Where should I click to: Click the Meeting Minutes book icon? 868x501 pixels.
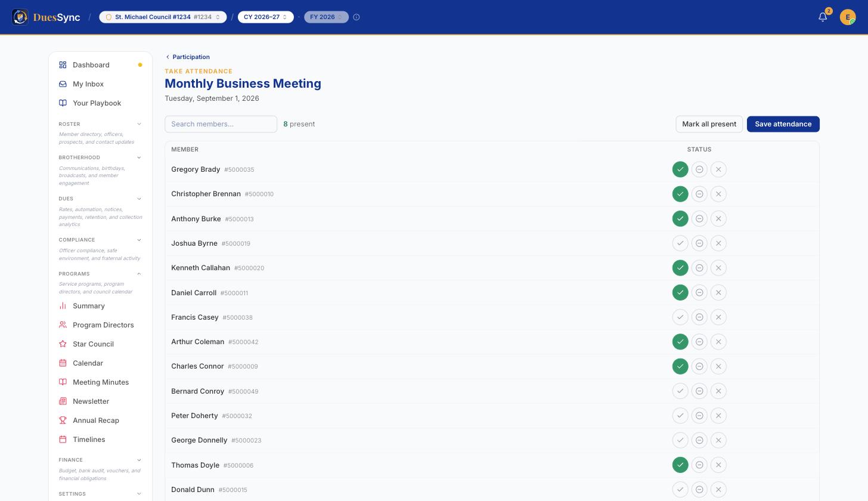point(63,382)
